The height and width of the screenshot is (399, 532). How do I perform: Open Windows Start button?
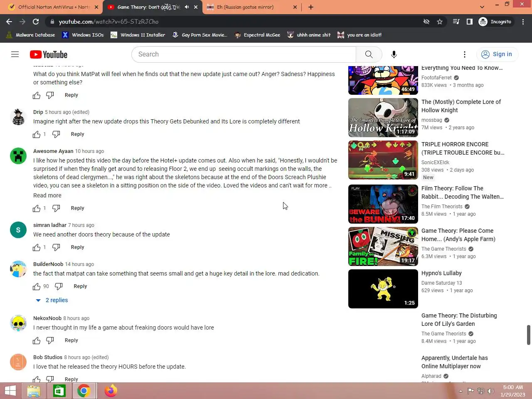tap(10, 391)
